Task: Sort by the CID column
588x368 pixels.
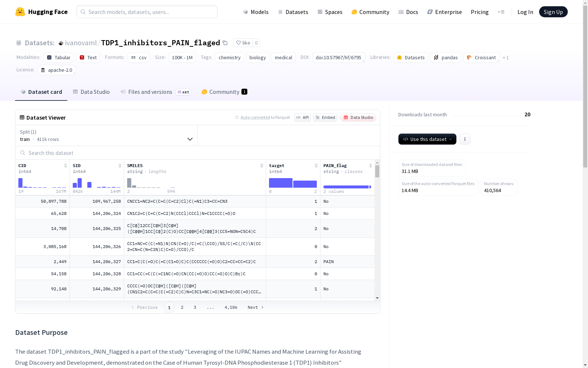Action: click(x=65, y=166)
